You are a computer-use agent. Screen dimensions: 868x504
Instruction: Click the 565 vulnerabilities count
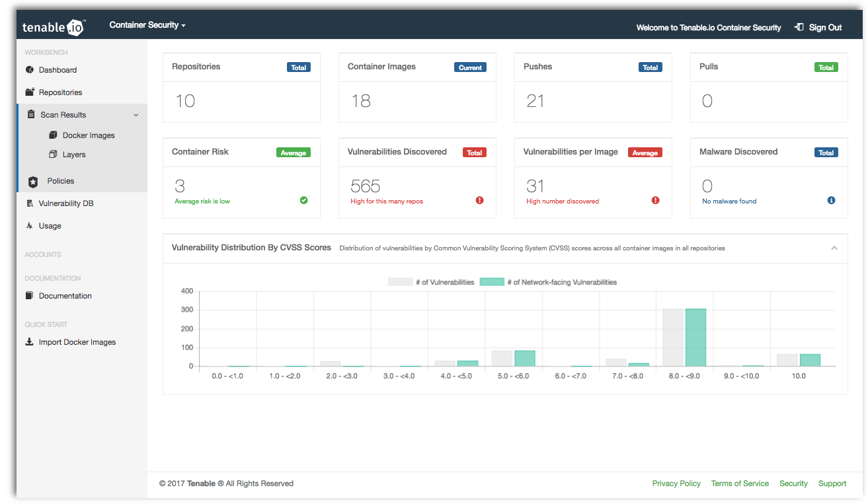pos(366,186)
